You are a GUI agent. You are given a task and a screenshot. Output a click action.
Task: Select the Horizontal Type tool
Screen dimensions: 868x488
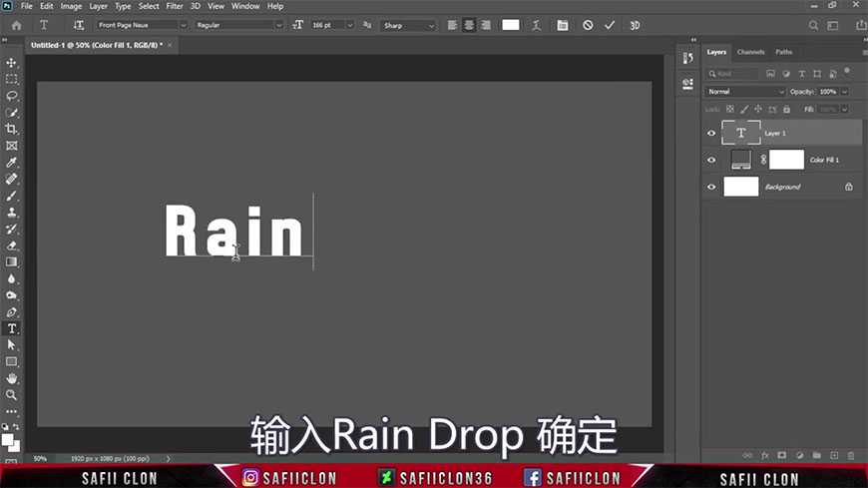tap(12, 328)
